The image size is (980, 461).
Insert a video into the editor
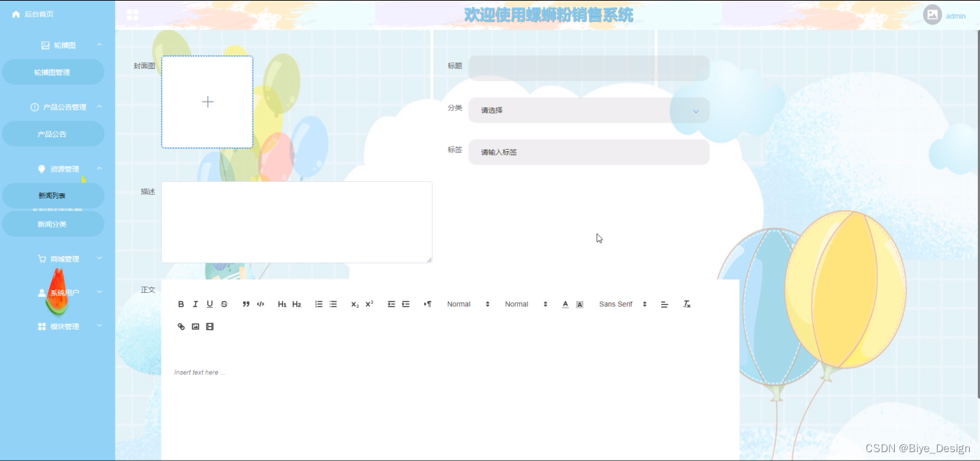pyautogui.click(x=210, y=327)
